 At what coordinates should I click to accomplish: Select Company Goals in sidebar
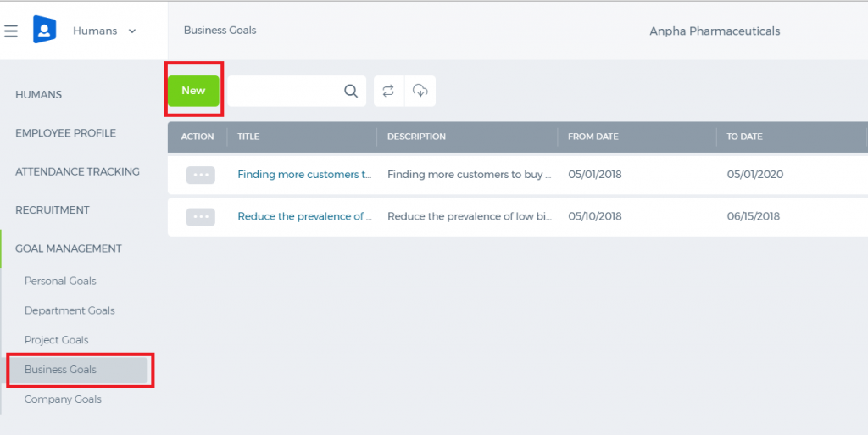63,399
